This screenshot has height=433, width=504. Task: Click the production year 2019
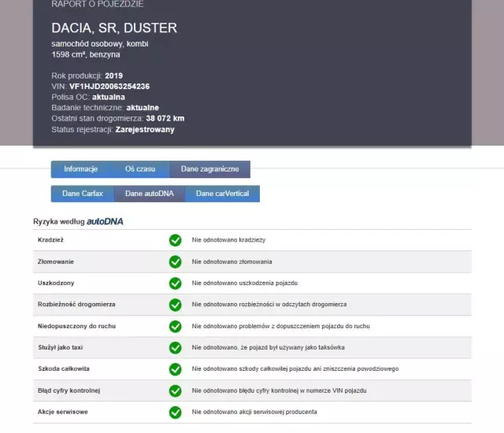tap(113, 76)
